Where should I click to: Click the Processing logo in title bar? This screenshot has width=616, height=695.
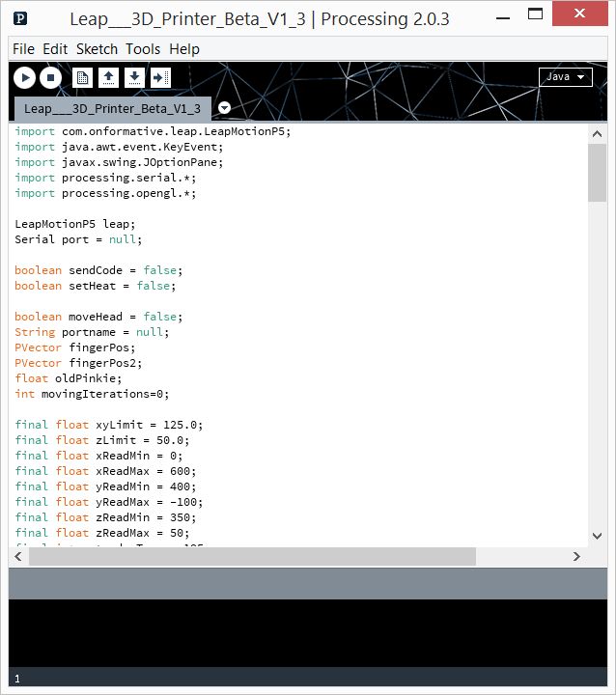(x=21, y=18)
